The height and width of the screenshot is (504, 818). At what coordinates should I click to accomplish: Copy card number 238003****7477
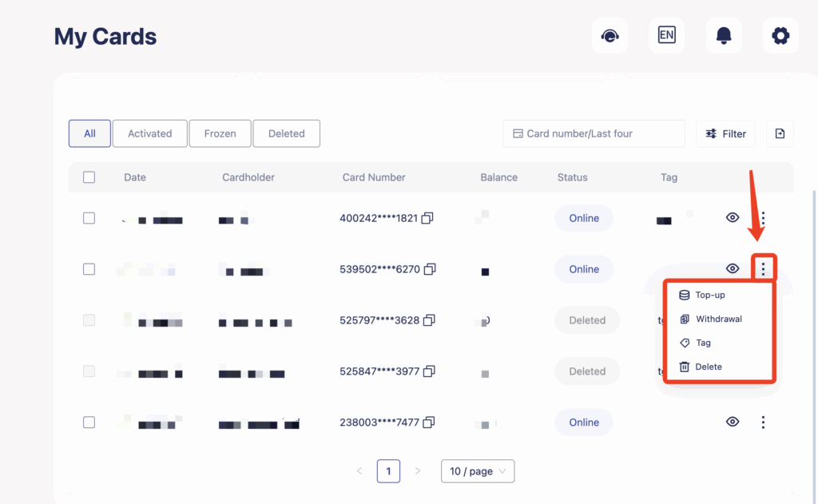(x=429, y=423)
